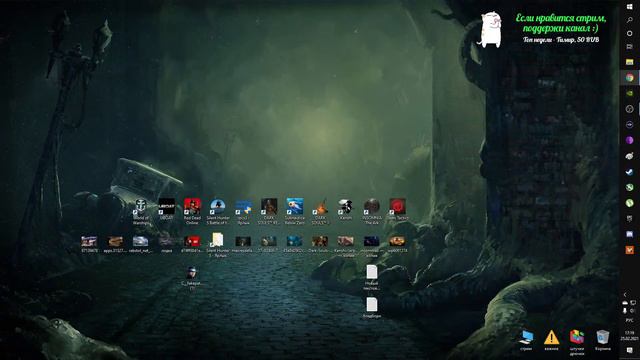Viewport: 640px width, 360px height.
Task: Open the NVIDIA taskbar icon
Action: [x=630, y=93]
